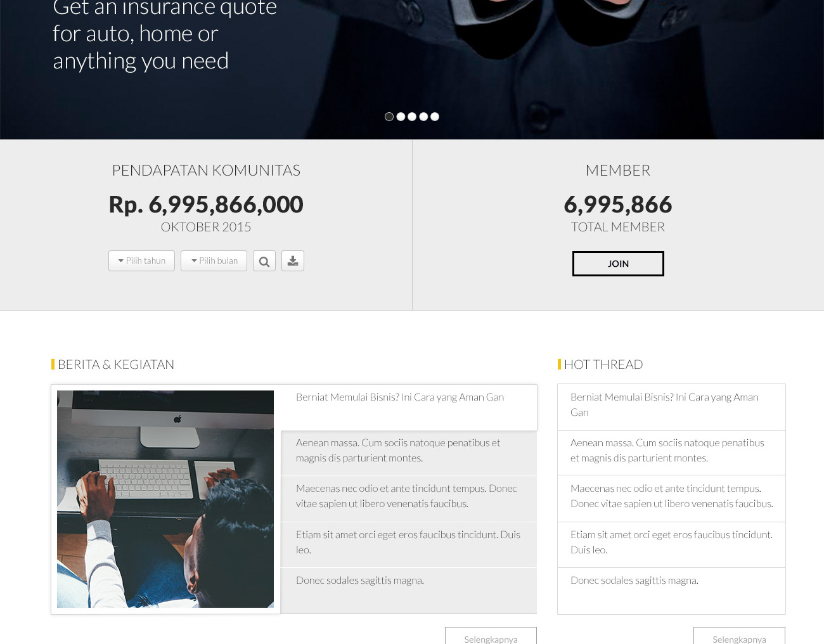Click the download icon button
Screen dimensions: 824x644
293,261
